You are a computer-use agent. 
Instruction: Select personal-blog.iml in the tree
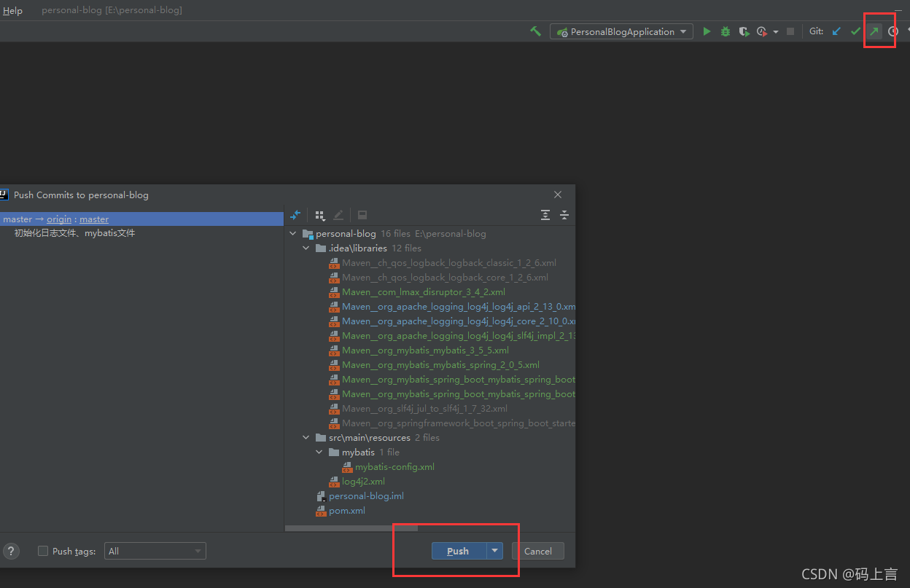pyautogui.click(x=366, y=496)
